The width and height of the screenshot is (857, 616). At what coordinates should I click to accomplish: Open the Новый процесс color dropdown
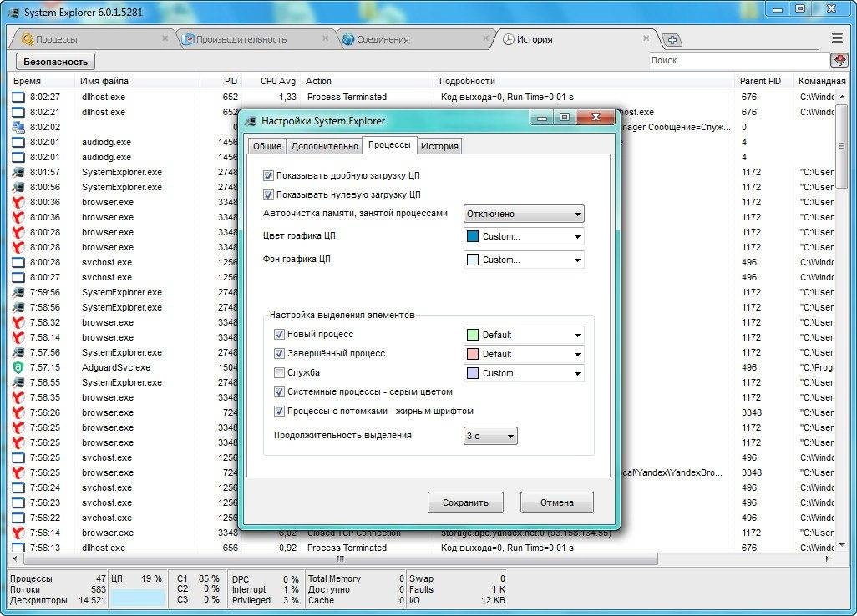524,335
